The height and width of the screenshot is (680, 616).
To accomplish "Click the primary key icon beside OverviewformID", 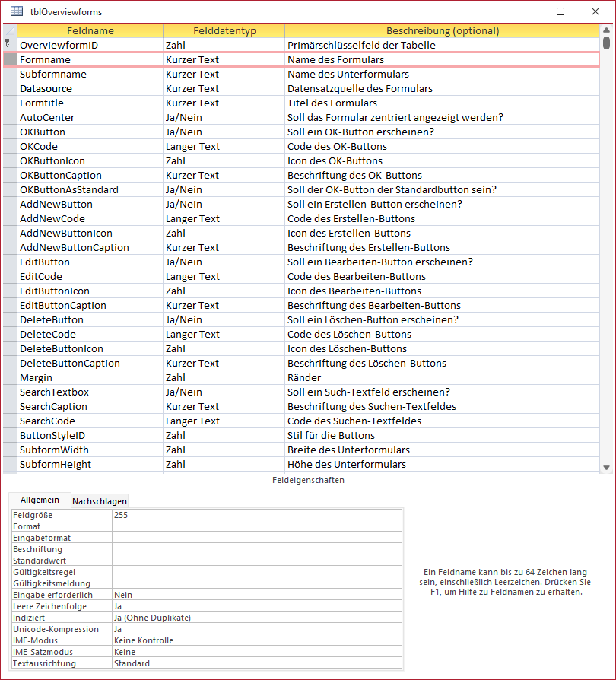I will (9, 45).
